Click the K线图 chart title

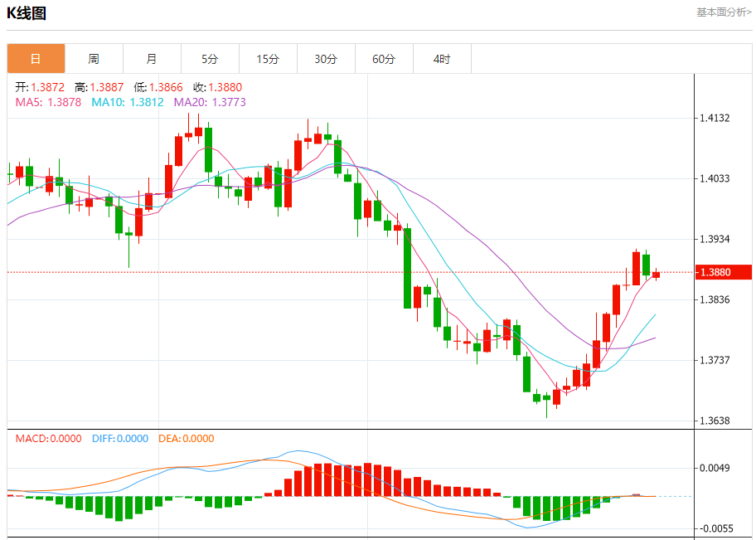(x=27, y=12)
